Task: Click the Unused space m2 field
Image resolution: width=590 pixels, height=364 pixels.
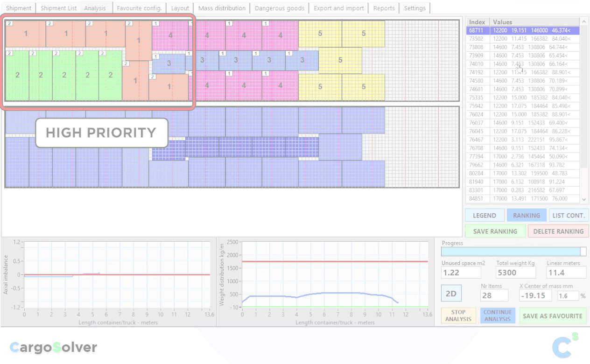Action: [461, 273]
